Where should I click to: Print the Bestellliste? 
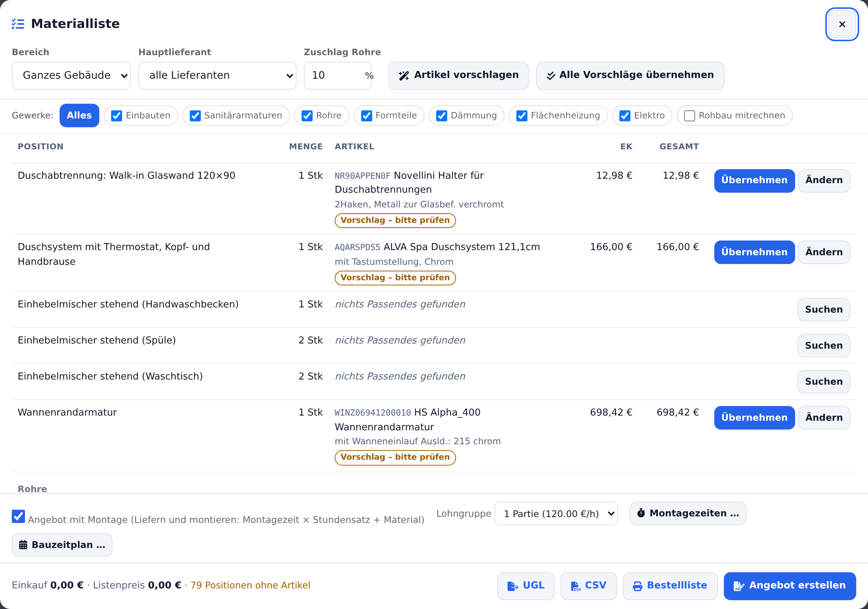[670, 585]
